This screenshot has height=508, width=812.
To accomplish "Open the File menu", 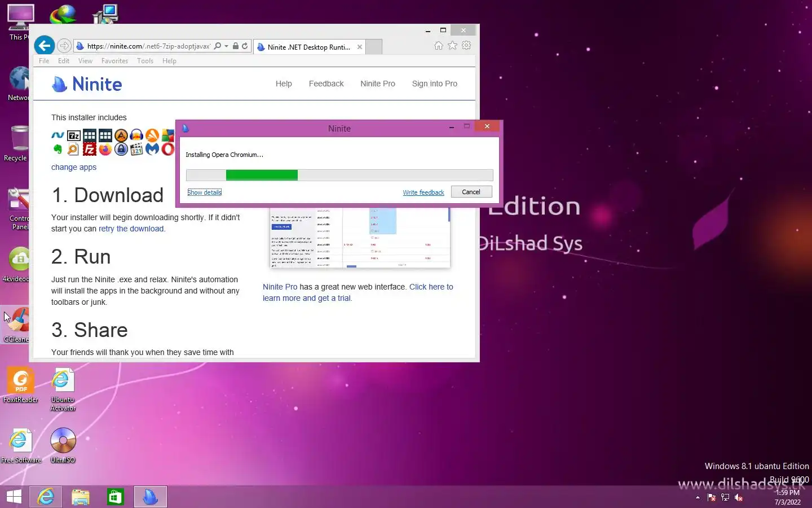I will [44, 61].
